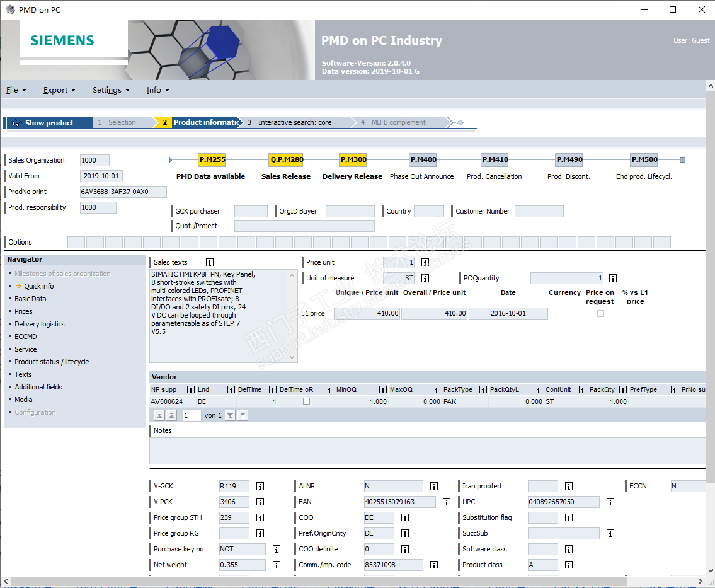Image resolution: width=715 pixels, height=588 pixels.
Task: Open info icon next to POQuantity
Action: (612, 278)
